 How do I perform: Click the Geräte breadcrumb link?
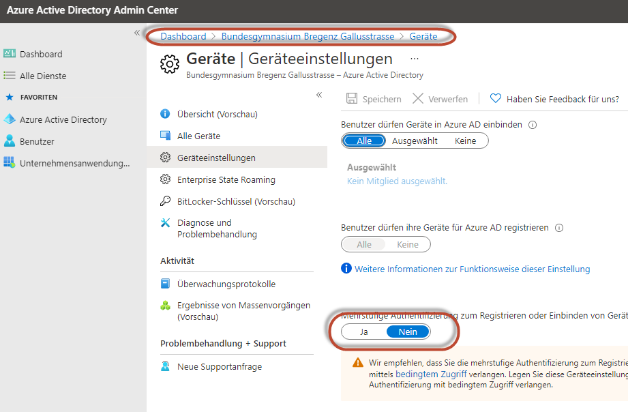point(423,37)
